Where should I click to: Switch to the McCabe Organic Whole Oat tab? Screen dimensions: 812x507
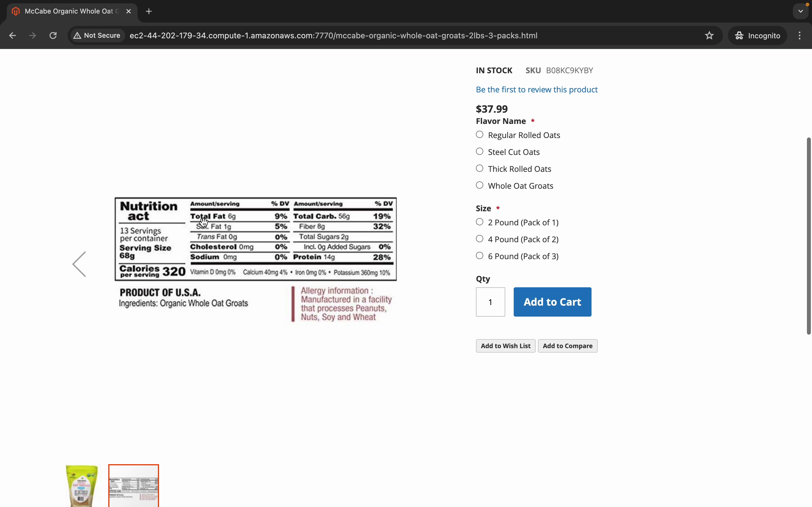tap(69, 11)
